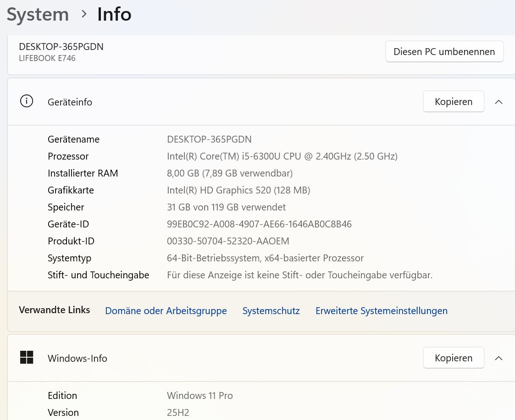Viewport: 515px width, 420px height.
Task: Click the Systemtyp label
Action: tap(69, 258)
